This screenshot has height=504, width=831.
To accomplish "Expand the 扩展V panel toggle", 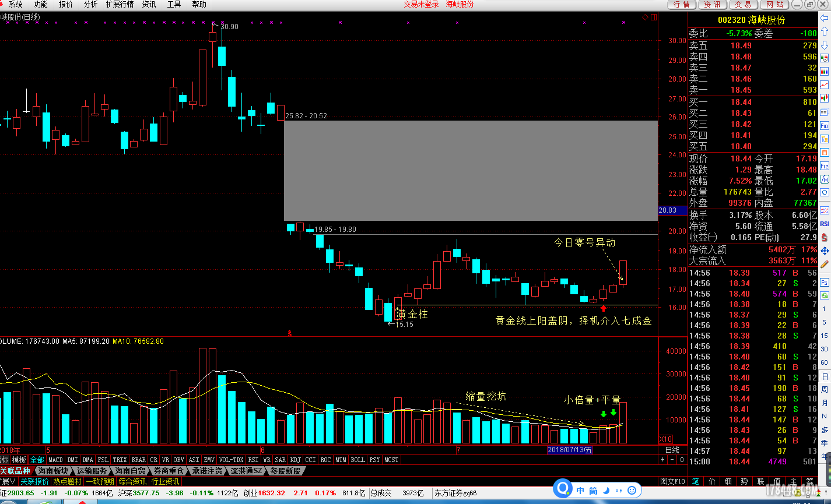I will (x=8, y=481).
